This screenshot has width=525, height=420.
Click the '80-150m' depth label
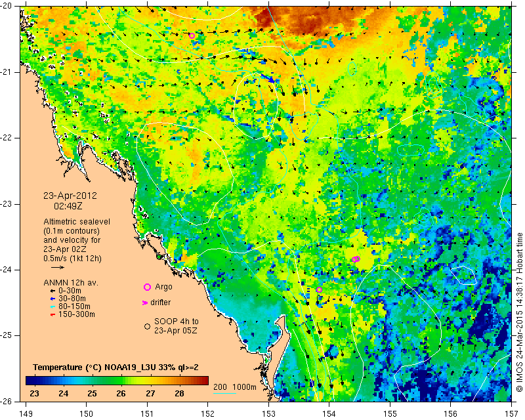point(74,306)
